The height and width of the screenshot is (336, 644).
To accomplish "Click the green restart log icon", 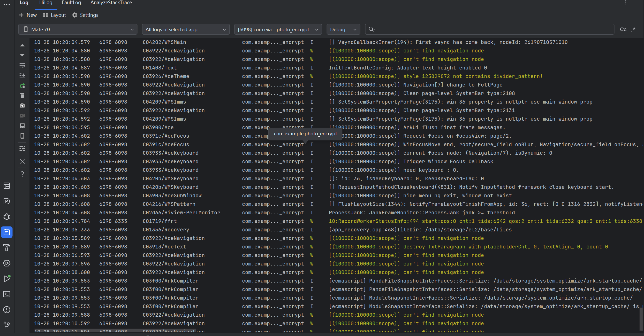I will click(22, 86).
